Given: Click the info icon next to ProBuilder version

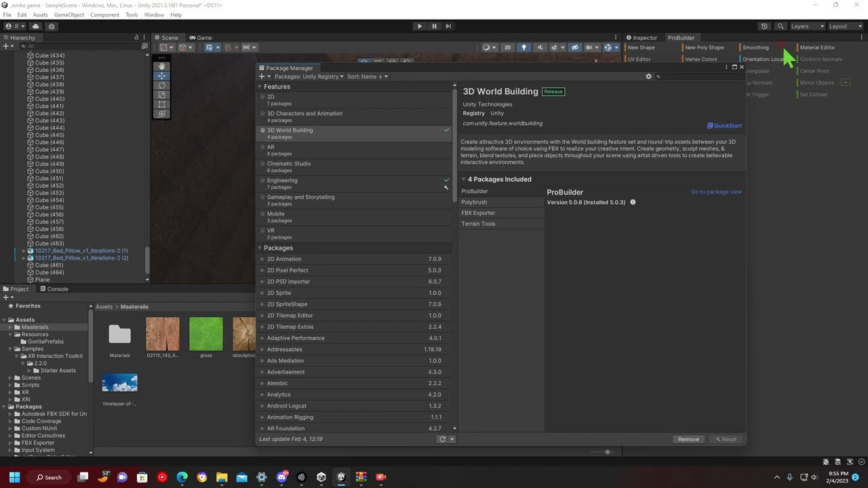Looking at the screenshot, I should [x=633, y=202].
